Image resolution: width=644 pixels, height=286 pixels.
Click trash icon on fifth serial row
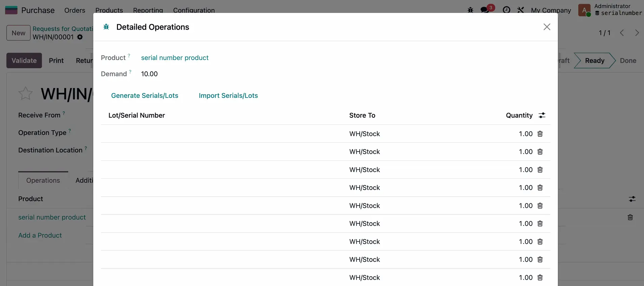click(540, 206)
